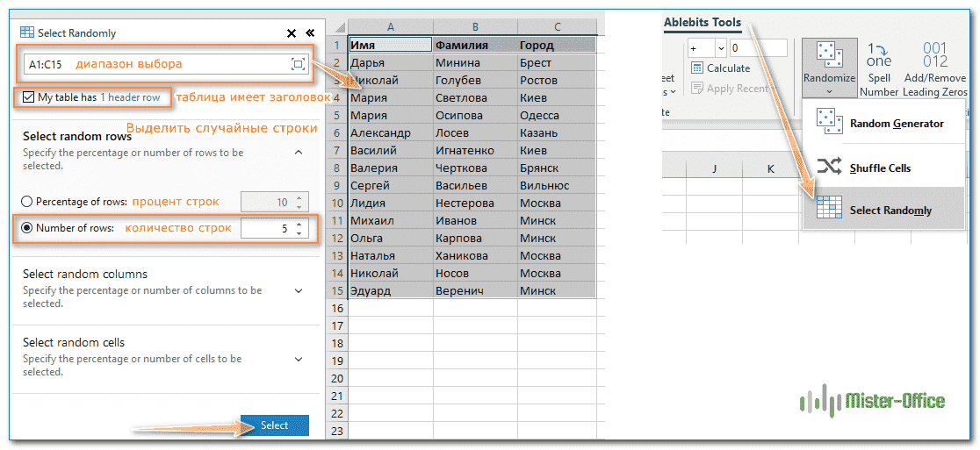Click the Spell Number icon

(879, 55)
